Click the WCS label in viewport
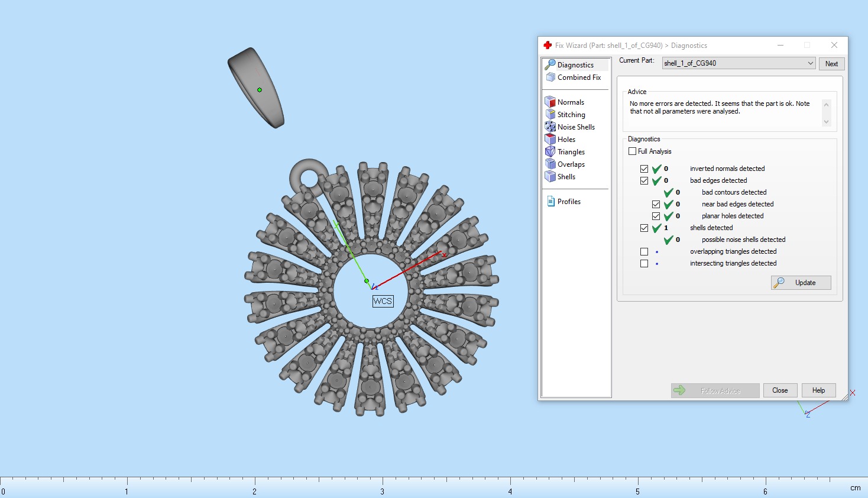This screenshot has width=868, height=498. (x=383, y=301)
